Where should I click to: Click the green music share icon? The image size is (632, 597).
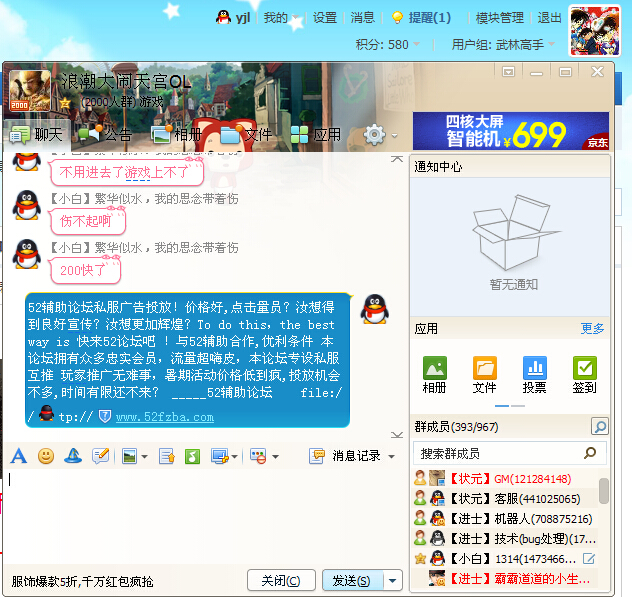tap(192, 456)
